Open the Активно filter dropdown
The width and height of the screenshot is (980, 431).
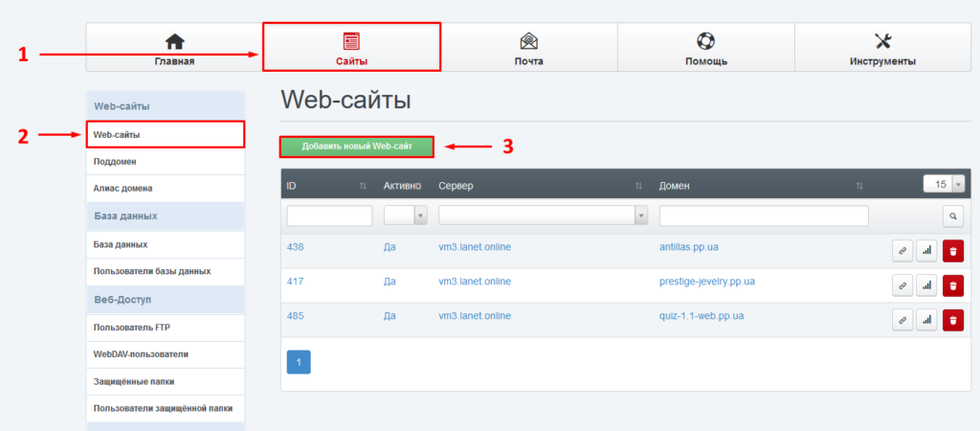tap(405, 216)
